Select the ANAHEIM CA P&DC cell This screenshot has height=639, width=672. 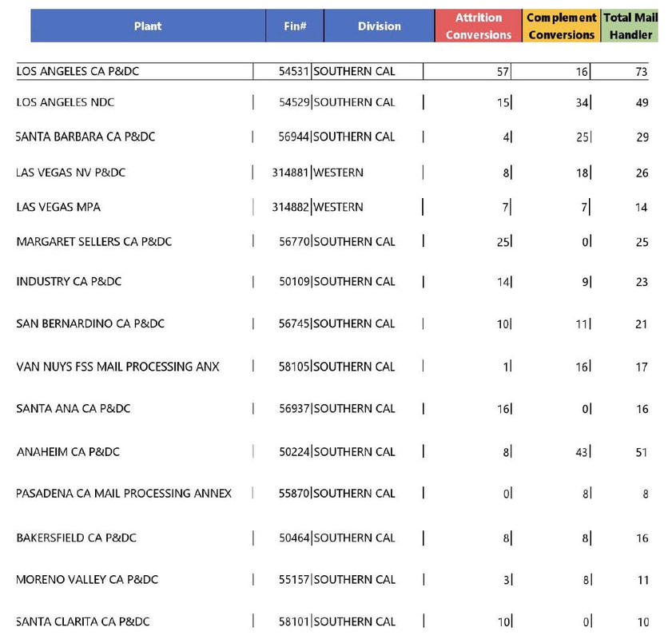(x=68, y=452)
